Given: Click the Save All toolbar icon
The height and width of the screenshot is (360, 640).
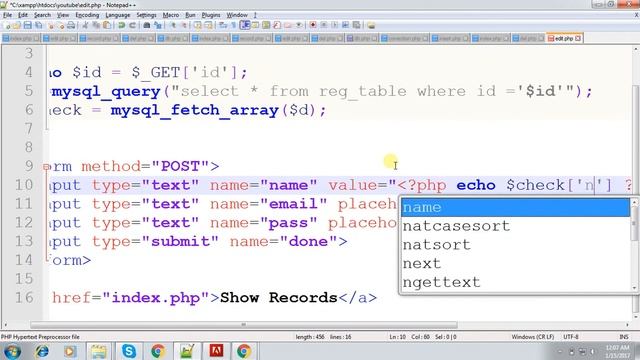Looking at the screenshot, I should [38, 25].
